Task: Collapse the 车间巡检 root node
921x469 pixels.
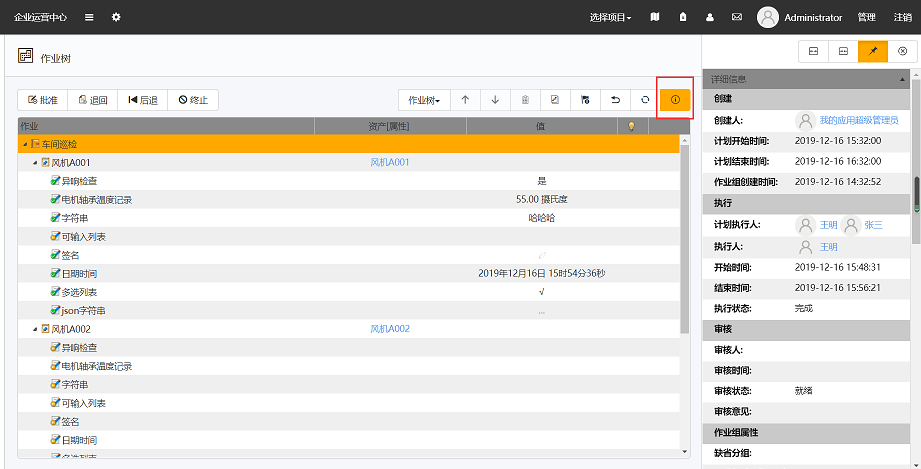Action: pos(24,144)
